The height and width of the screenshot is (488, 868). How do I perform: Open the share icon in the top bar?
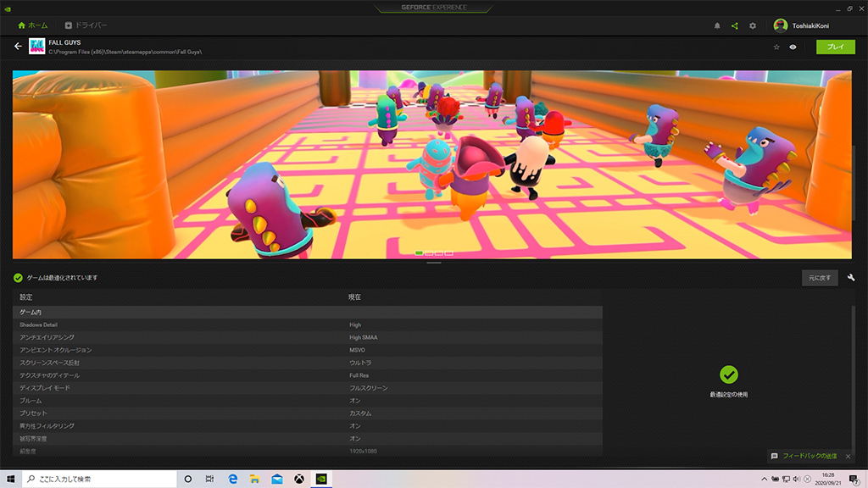[x=735, y=25]
